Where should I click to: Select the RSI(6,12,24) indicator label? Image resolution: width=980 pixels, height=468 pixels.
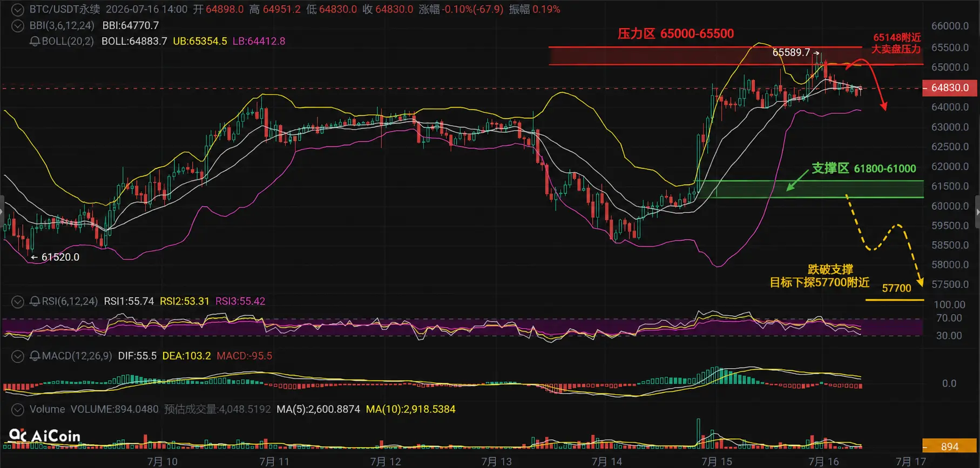tap(70, 301)
